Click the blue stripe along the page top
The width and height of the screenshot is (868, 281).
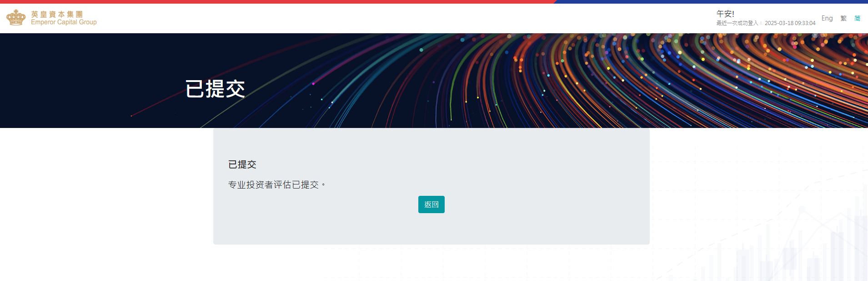pyautogui.click(x=712, y=1)
